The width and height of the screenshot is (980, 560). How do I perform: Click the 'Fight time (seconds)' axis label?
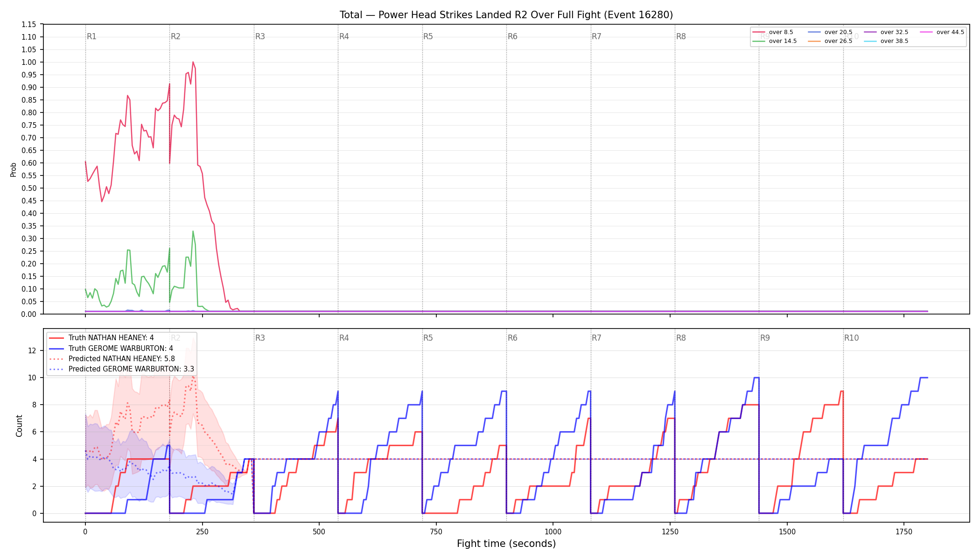506,544
